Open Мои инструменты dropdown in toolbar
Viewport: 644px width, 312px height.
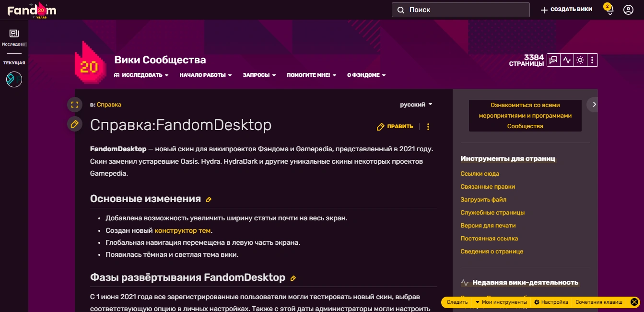(501, 302)
